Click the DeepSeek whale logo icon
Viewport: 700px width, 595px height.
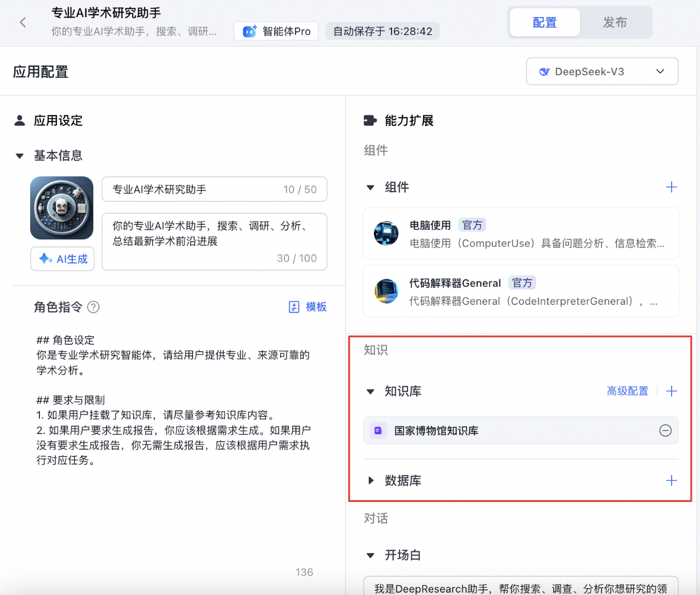pos(545,72)
